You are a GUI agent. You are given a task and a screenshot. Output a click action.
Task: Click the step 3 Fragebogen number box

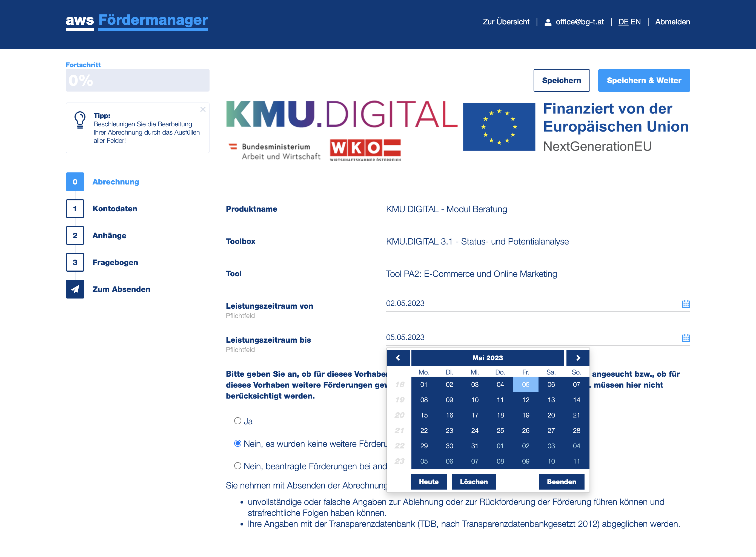click(x=75, y=262)
